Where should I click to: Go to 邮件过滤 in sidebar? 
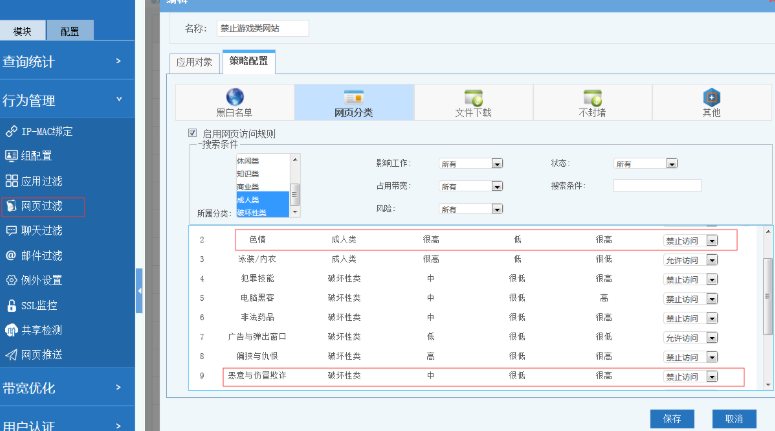pyautogui.click(x=41, y=256)
